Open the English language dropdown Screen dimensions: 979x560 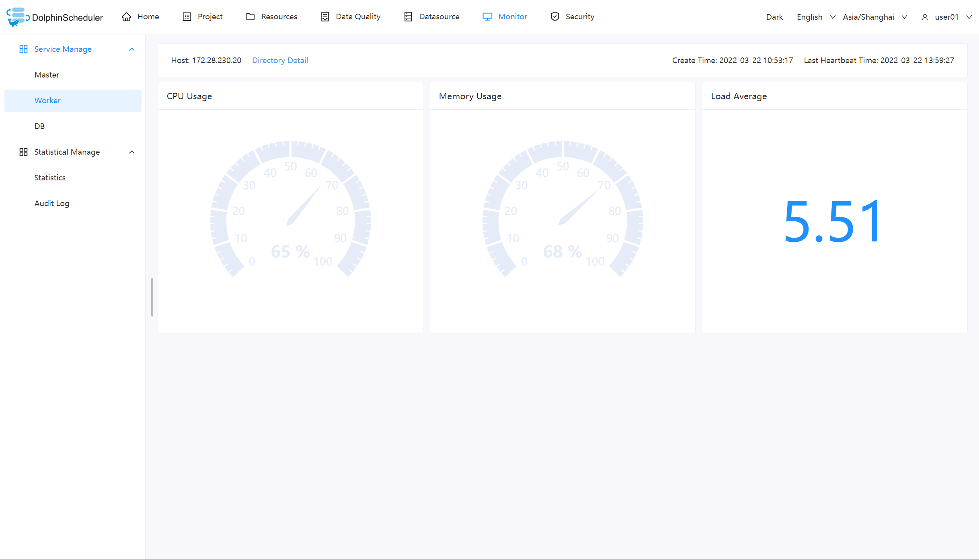tap(815, 17)
